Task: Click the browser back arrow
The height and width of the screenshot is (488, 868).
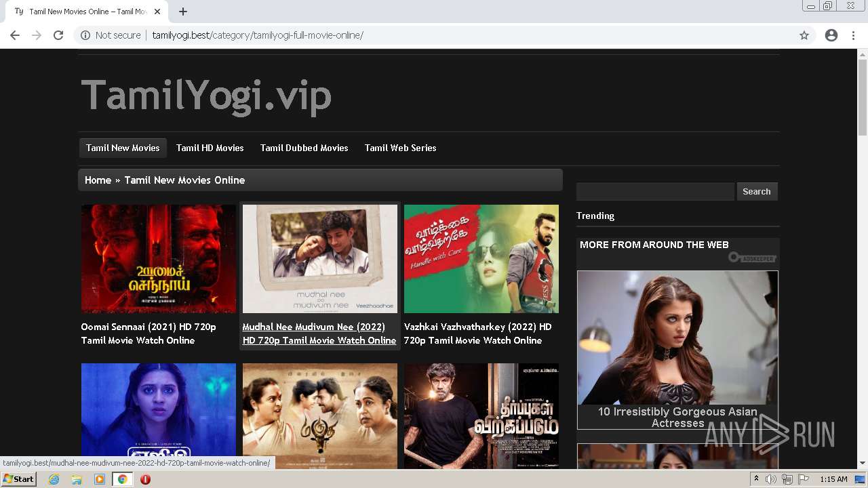Action: 15,35
